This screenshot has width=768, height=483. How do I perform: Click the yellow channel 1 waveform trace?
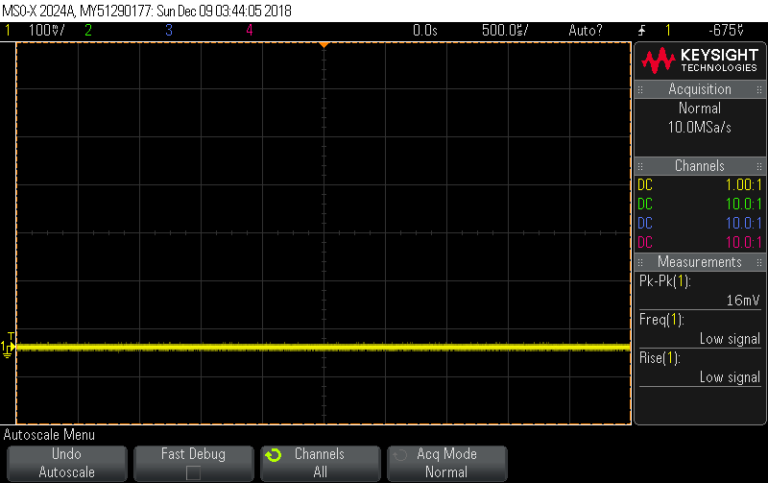[323, 347]
